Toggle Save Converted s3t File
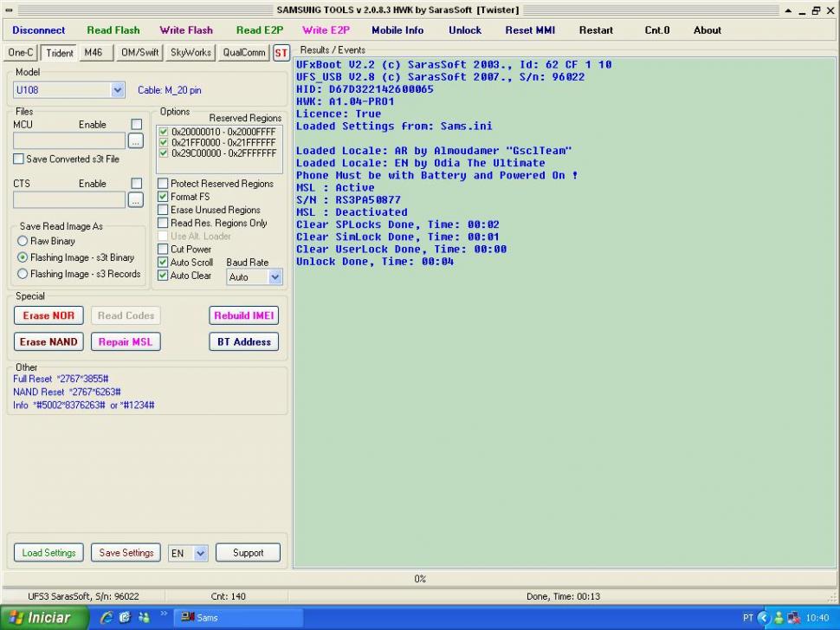The width and height of the screenshot is (840, 630). [18, 159]
